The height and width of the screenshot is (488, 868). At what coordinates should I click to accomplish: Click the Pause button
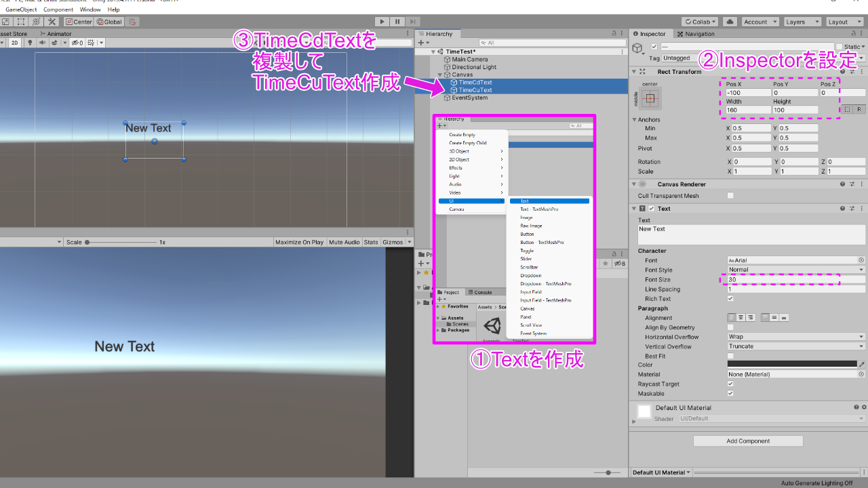[398, 22]
